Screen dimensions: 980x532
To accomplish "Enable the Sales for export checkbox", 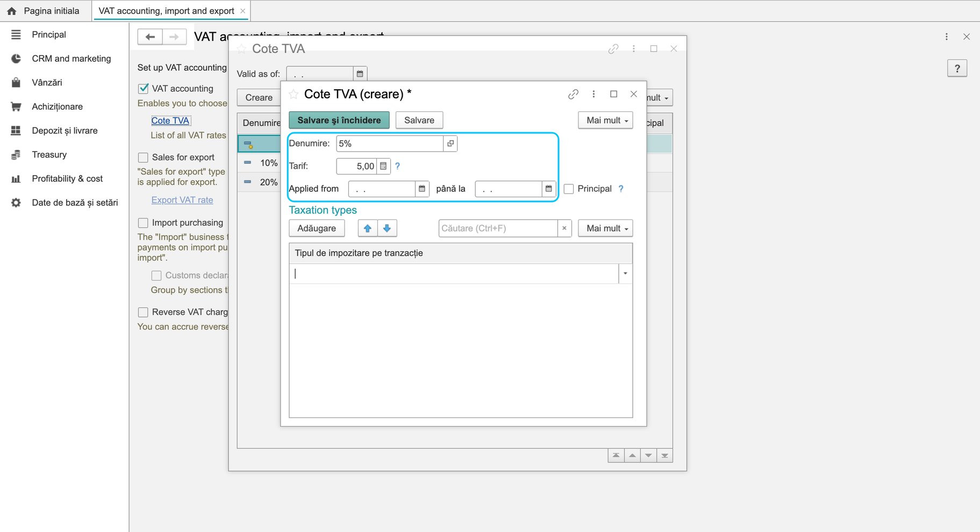I will (x=143, y=157).
